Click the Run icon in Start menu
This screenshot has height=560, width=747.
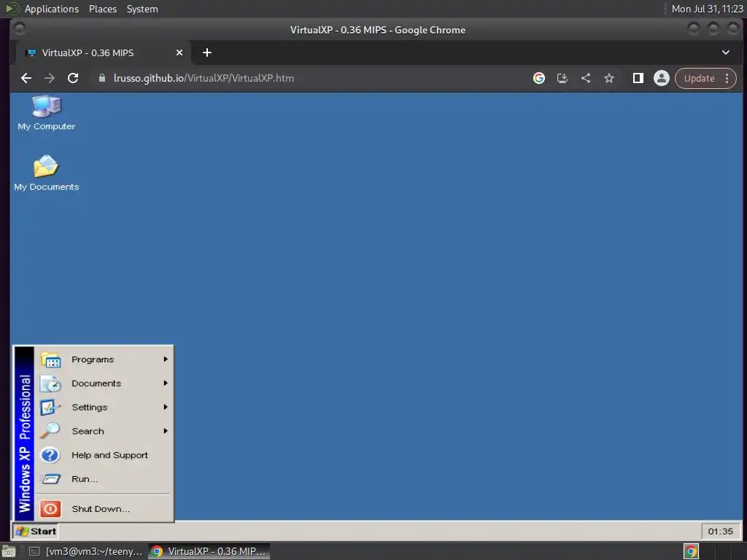[x=50, y=479]
